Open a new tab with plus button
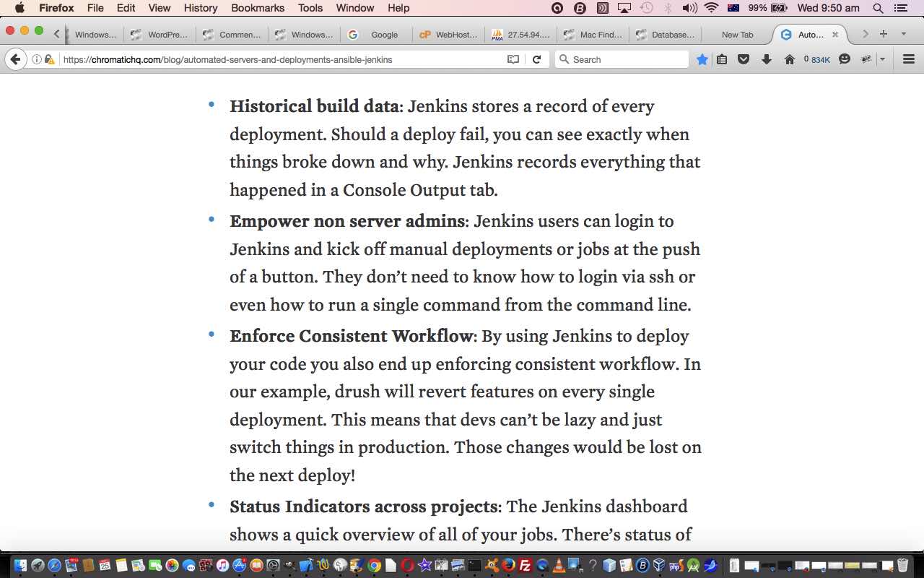The height and width of the screenshot is (578, 924). [x=883, y=34]
